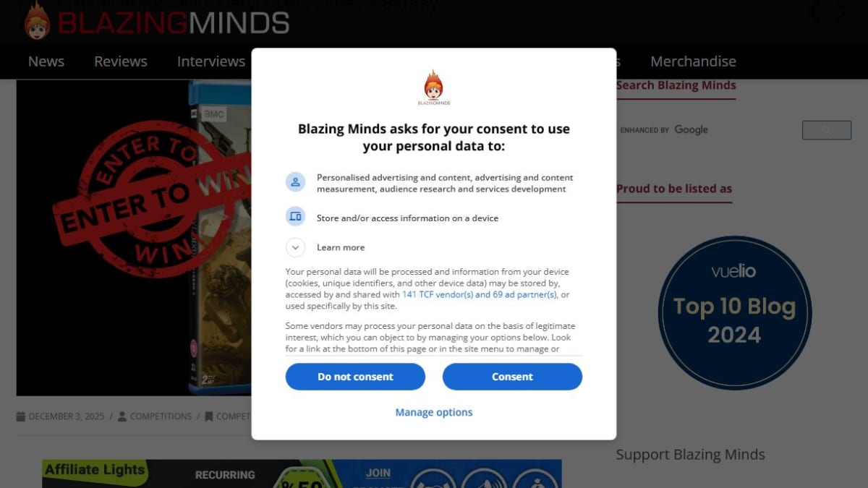868x488 pixels.
Task: Open the Reviews menu item
Action: pos(121,61)
